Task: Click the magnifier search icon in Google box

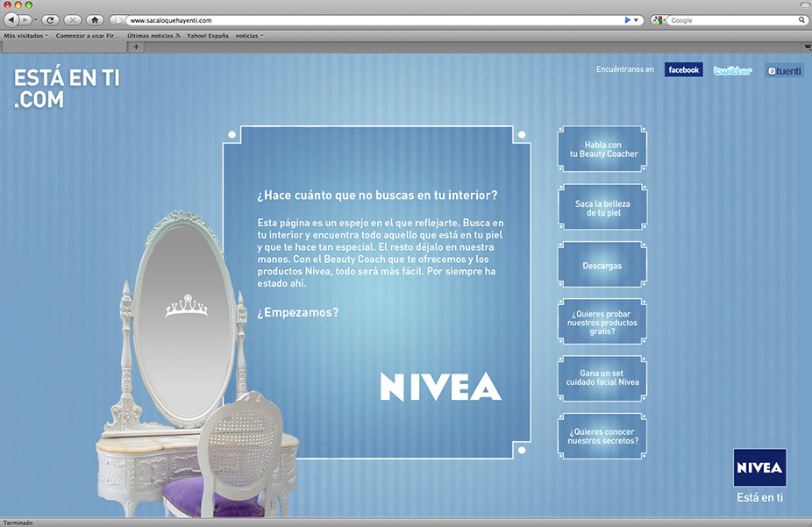Action: [x=801, y=19]
